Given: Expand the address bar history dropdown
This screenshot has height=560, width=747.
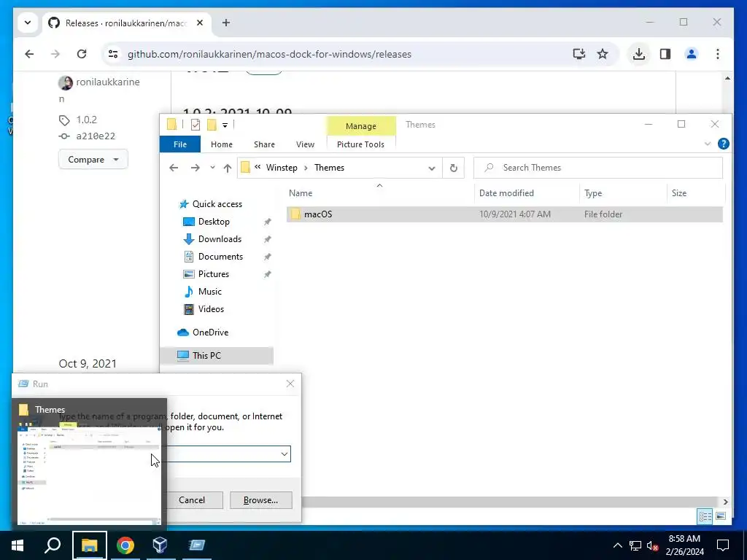Looking at the screenshot, I should [432, 168].
